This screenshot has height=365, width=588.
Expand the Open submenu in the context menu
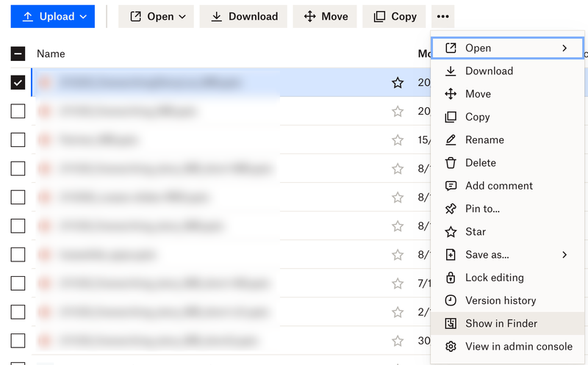click(x=507, y=48)
